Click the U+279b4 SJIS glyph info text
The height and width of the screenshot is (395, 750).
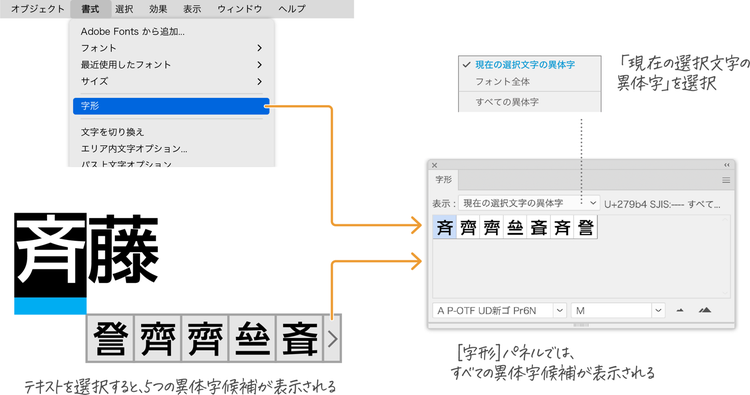(662, 204)
